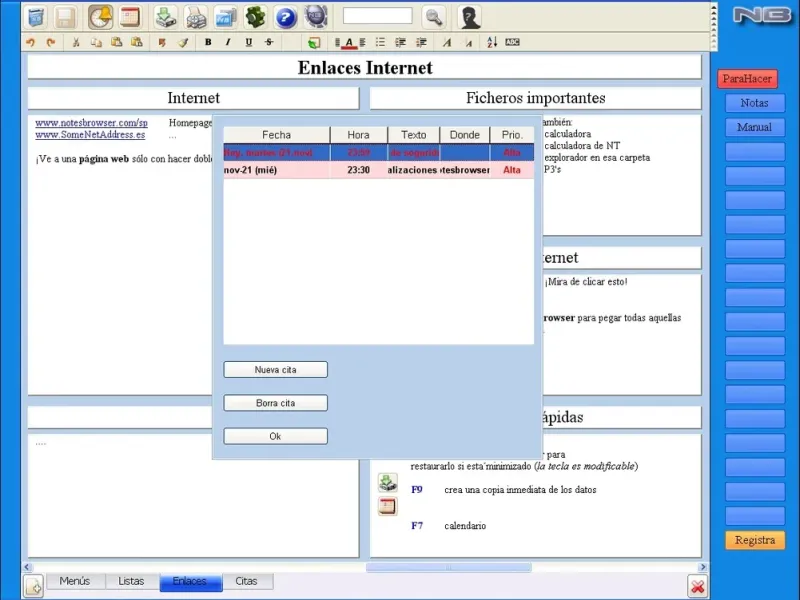Open the calendar icon in top toolbar
Viewport: 800px width, 600px height.
[x=130, y=17]
